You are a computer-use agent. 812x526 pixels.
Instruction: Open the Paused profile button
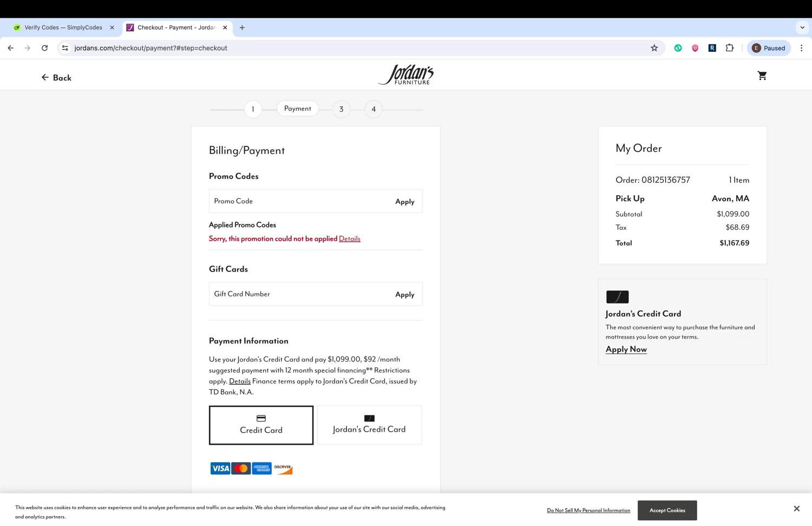[769, 48]
